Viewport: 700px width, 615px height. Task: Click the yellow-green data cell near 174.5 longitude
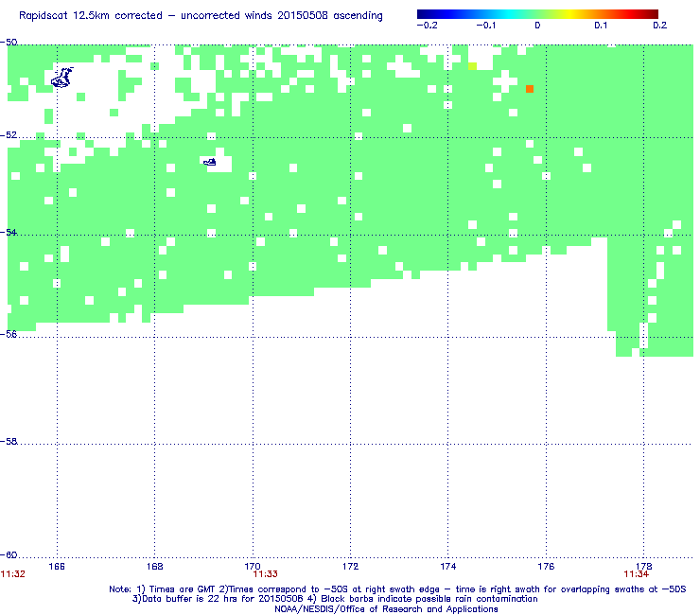pyautogui.click(x=472, y=66)
